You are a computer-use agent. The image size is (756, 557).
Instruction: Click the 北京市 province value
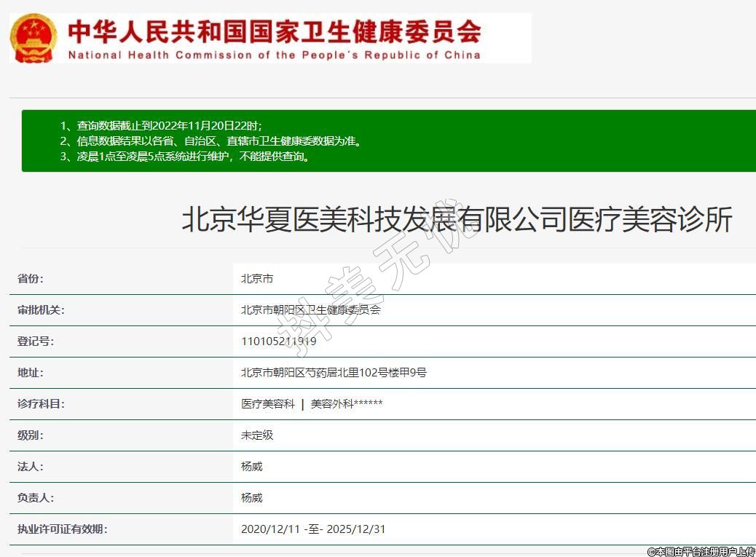click(257, 279)
